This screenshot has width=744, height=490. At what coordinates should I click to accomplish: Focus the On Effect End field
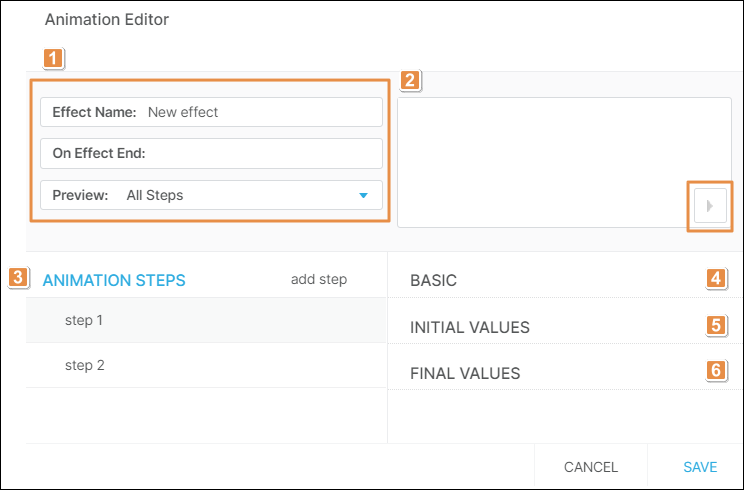tap(260, 154)
